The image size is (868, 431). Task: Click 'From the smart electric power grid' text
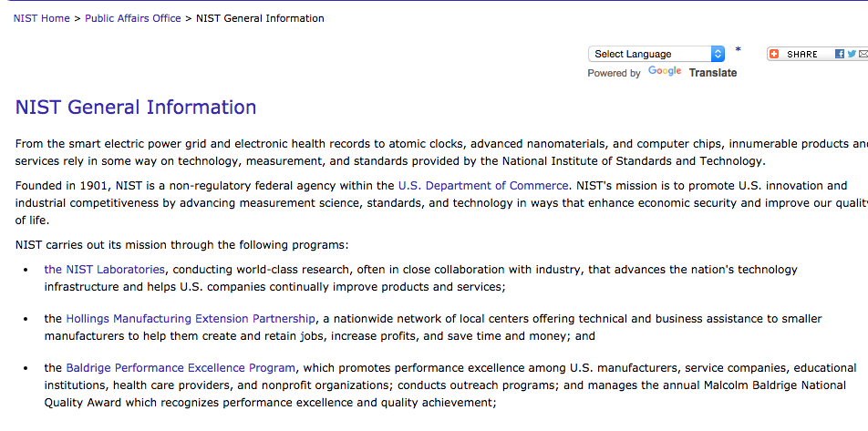pyautogui.click(x=442, y=153)
